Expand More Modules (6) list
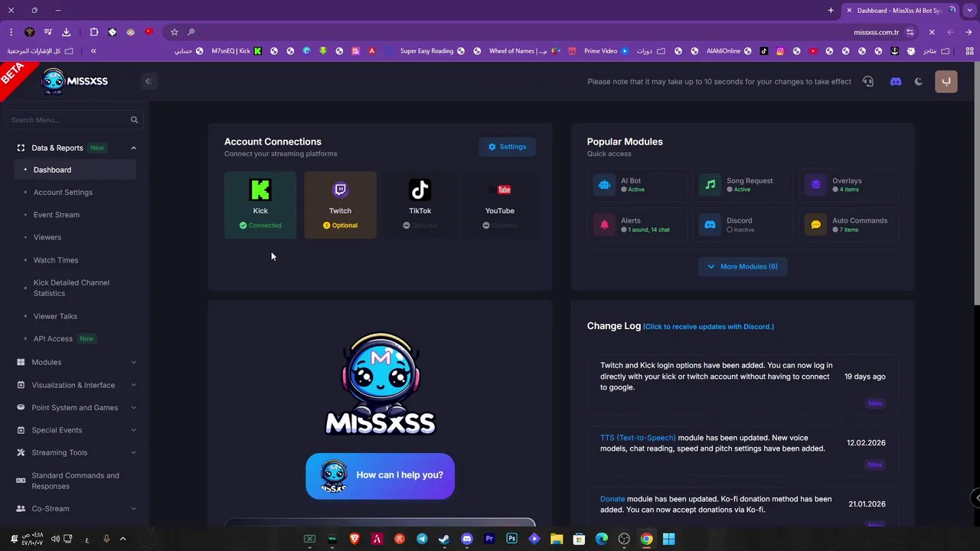The image size is (980, 551). pos(743,266)
